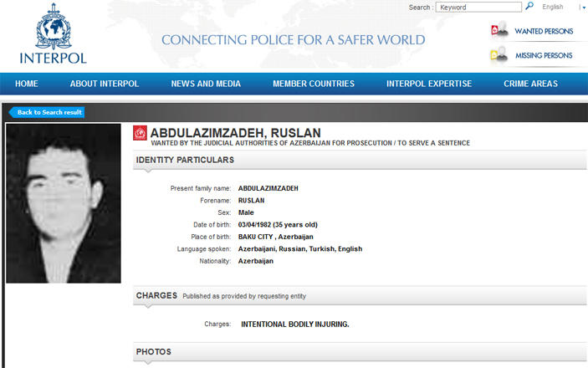Click the INTERPOL logo emblem
Screen dimensions: 588x368
(x=54, y=26)
